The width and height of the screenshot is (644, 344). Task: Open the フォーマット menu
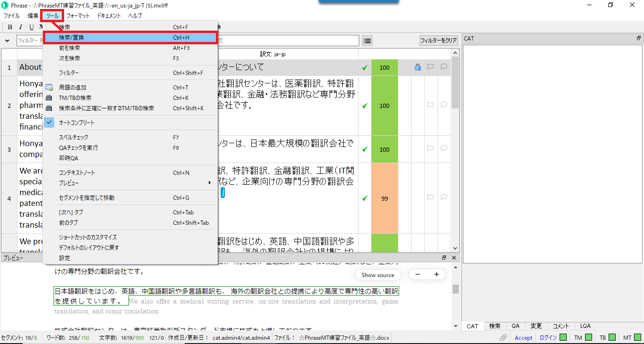(78, 16)
